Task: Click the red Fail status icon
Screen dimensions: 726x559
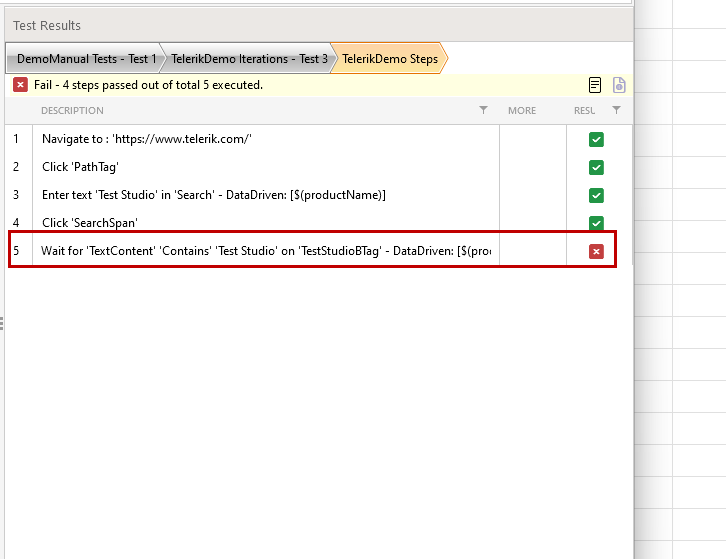Action: pos(20,85)
